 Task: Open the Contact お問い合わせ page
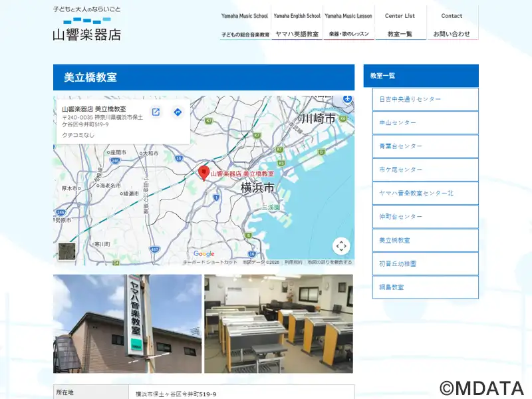click(452, 24)
